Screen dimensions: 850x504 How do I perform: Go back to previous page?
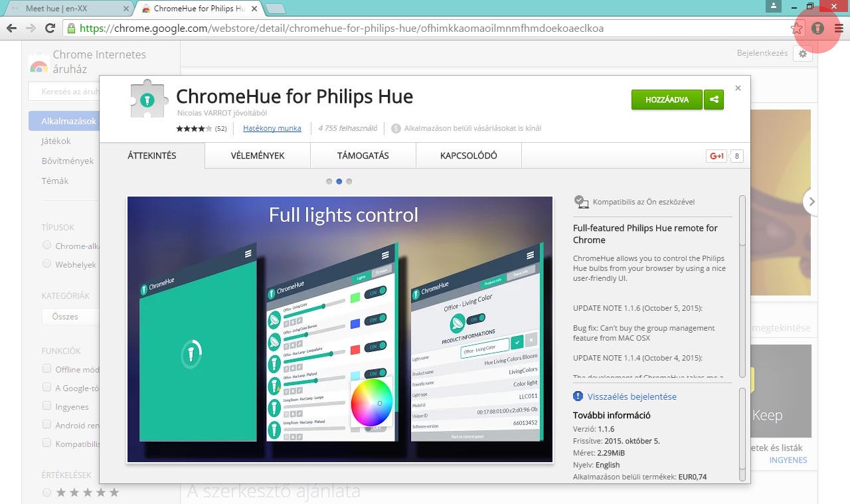tap(11, 29)
